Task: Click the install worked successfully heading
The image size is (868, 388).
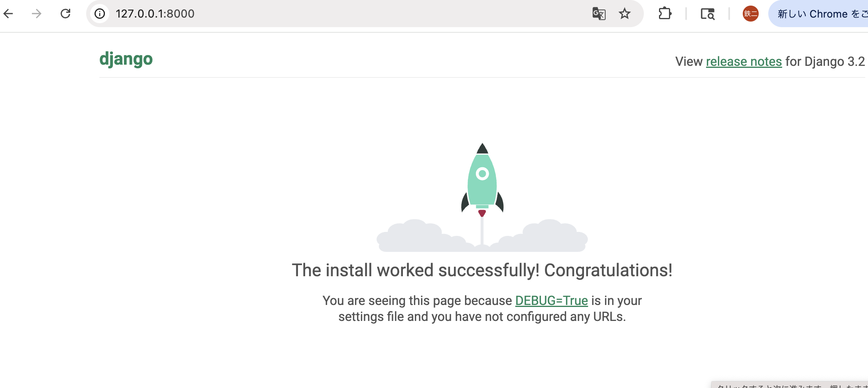Action: (x=482, y=270)
